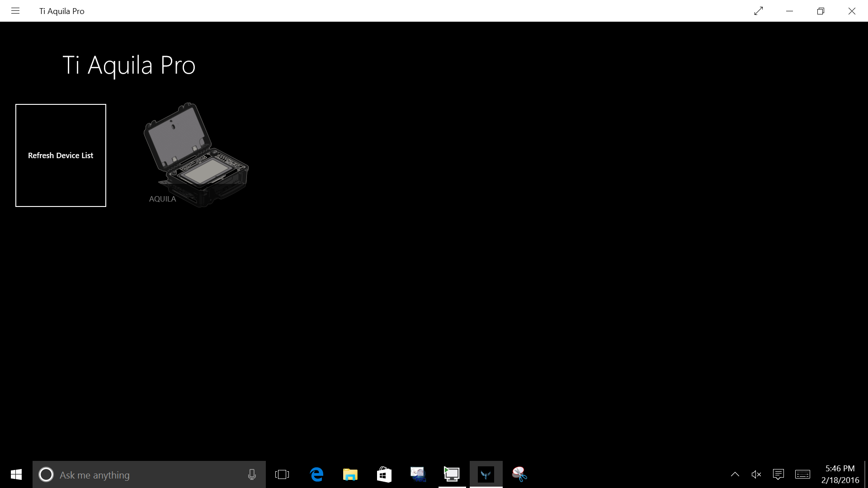Open the hamburger navigation menu

coord(15,11)
